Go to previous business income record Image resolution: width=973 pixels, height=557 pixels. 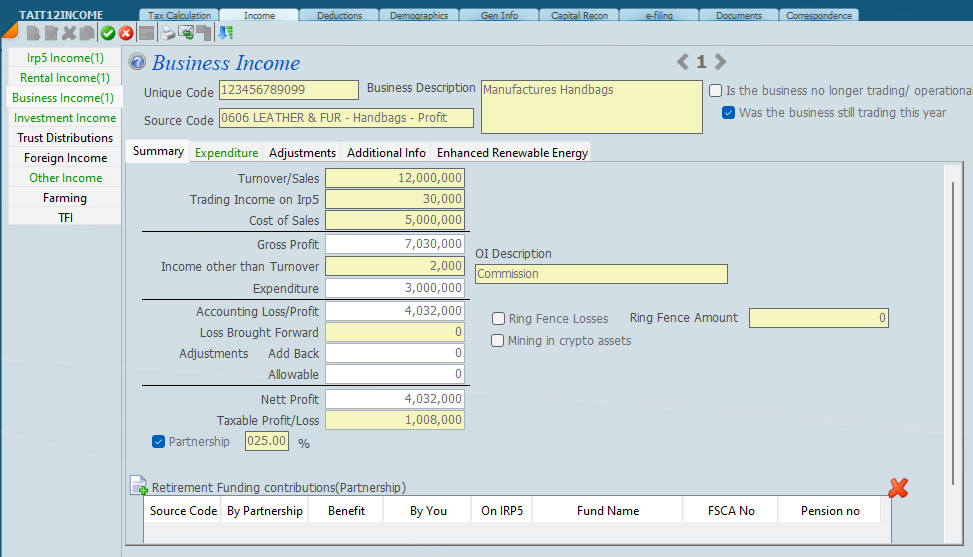coord(683,62)
